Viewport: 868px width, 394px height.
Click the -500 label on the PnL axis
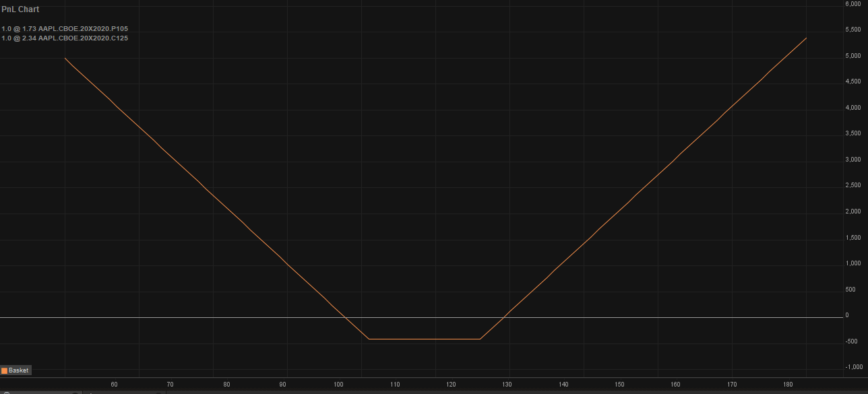tap(852, 341)
